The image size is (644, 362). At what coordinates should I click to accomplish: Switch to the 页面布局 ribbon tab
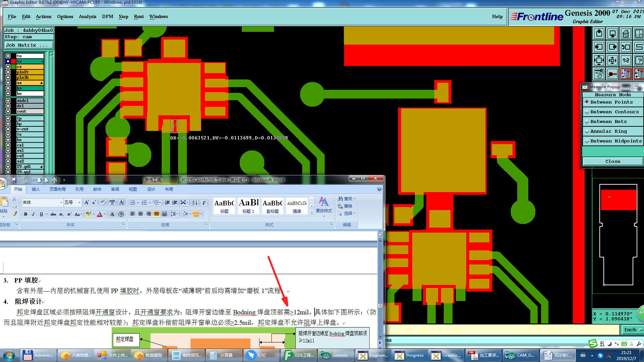[58, 189]
